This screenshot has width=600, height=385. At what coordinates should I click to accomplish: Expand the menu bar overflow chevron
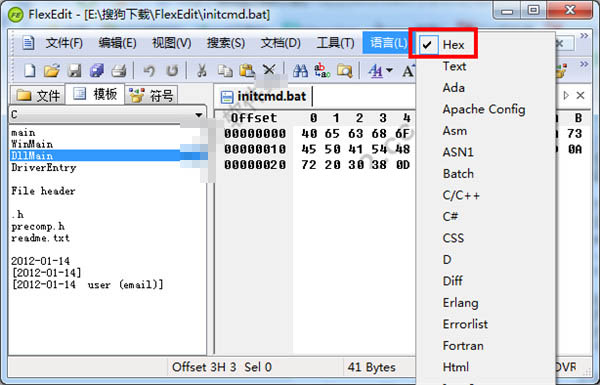[x=584, y=36]
